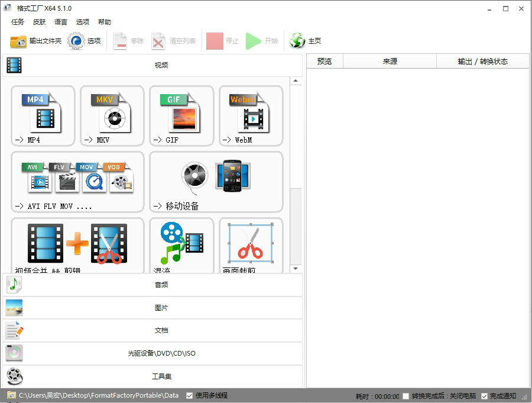Launch the 画面裁剪 crop scissors tool
This screenshot has height=403, width=532.
251,246
